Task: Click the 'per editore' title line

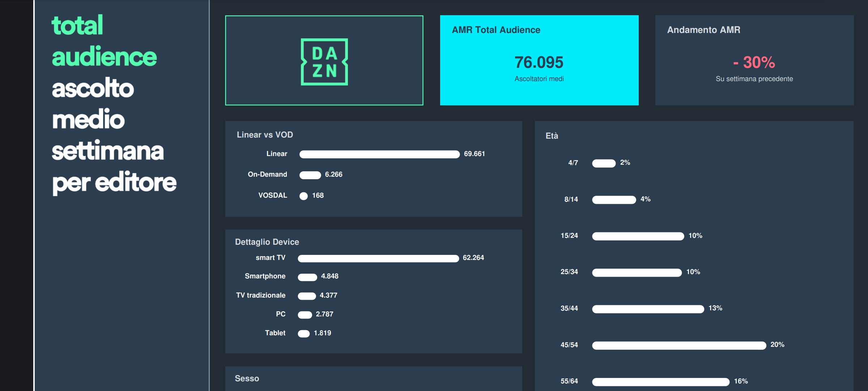Action: point(114,183)
